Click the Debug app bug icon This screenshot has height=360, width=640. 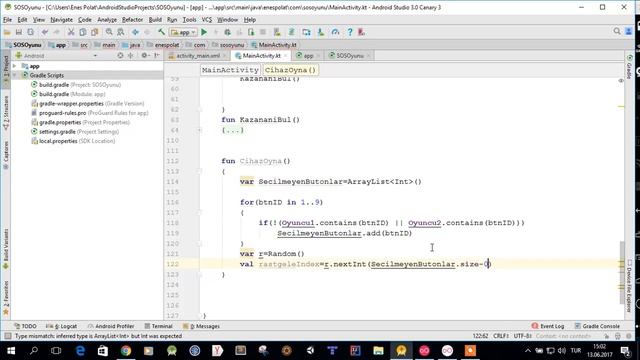(227, 32)
